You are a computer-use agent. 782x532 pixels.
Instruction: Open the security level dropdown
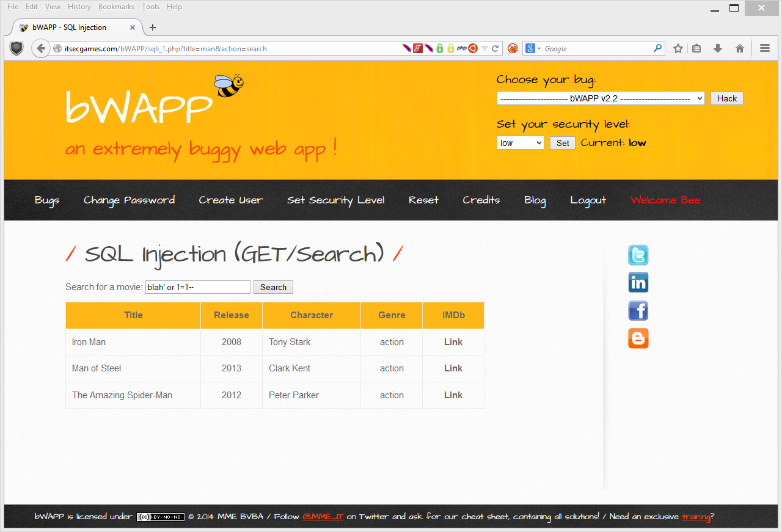pyautogui.click(x=520, y=143)
